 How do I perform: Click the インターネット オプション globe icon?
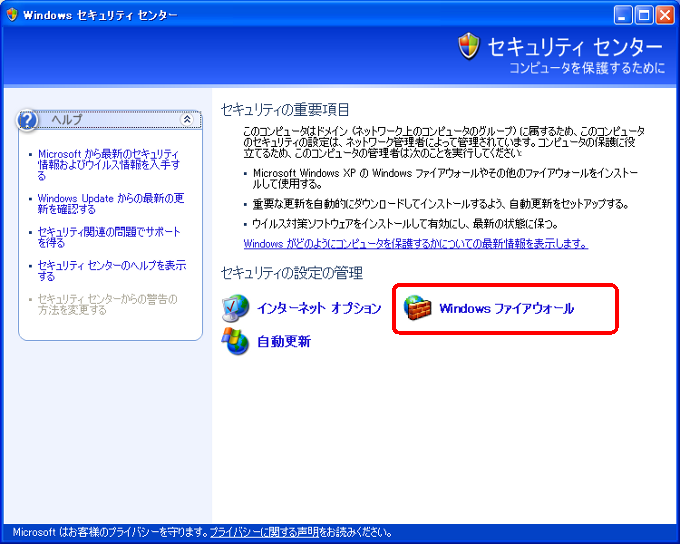click(x=236, y=308)
